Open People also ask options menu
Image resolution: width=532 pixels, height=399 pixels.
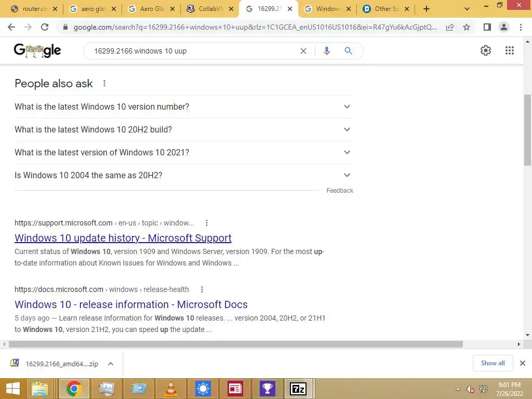104,83
